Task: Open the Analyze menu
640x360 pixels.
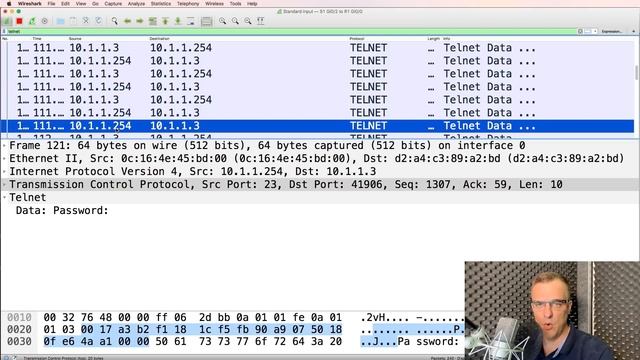Action: (136, 3)
